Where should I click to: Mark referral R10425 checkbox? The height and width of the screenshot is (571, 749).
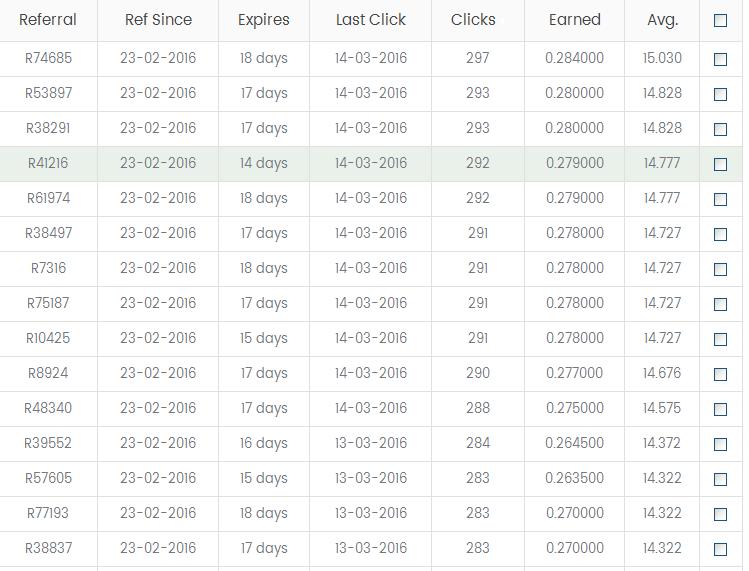tap(720, 339)
